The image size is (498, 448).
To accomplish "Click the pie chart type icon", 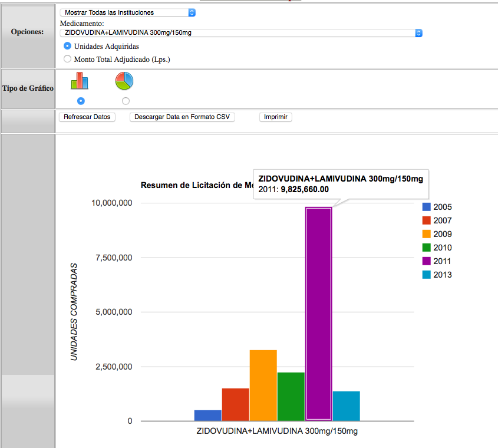I will pos(124,81).
